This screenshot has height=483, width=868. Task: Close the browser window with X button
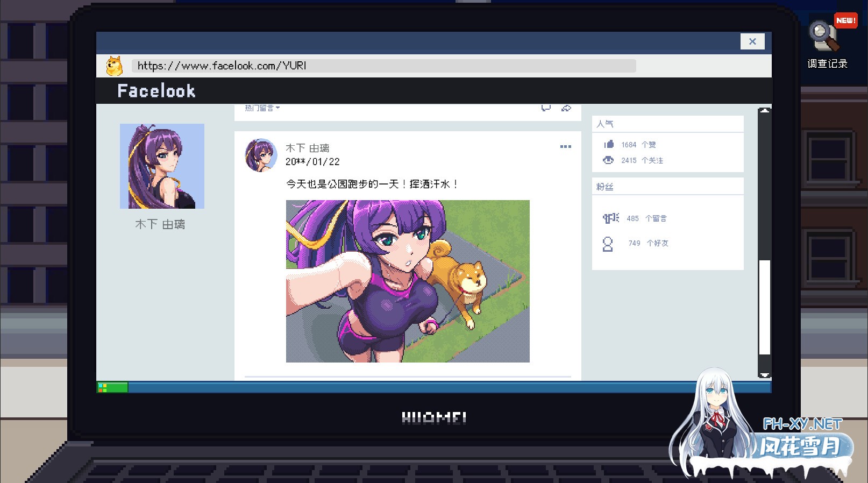752,41
